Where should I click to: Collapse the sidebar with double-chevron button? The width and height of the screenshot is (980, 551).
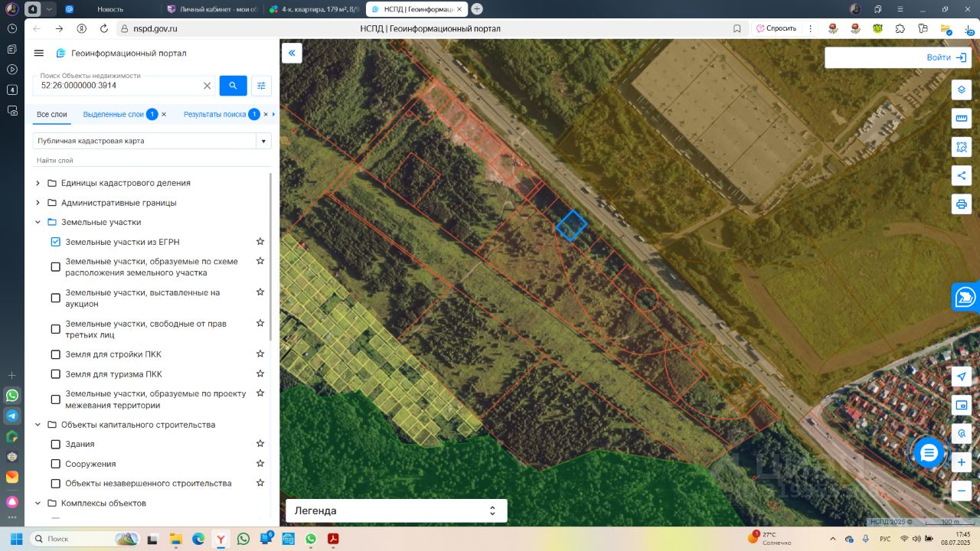[292, 53]
